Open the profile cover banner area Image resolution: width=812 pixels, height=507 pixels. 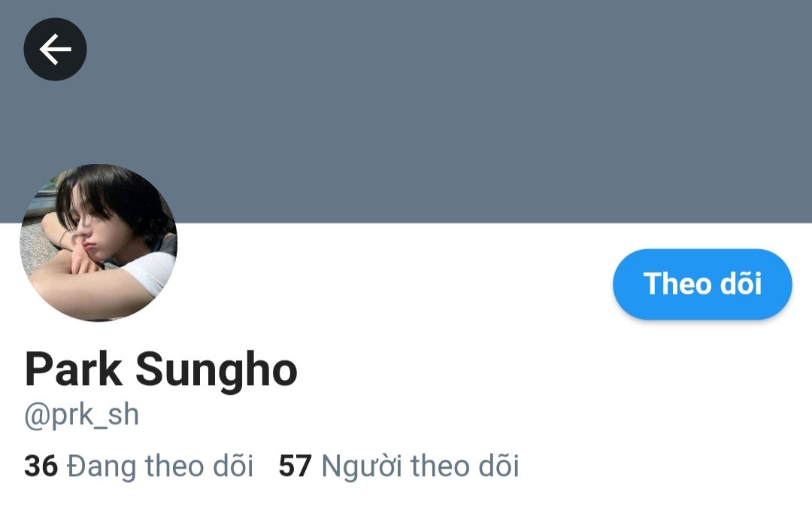click(x=406, y=111)
